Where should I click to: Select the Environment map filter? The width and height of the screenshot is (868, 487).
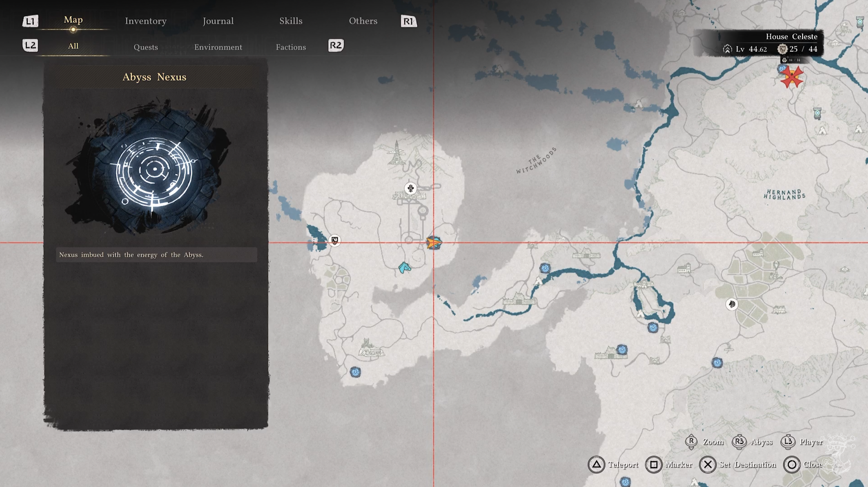218,47
